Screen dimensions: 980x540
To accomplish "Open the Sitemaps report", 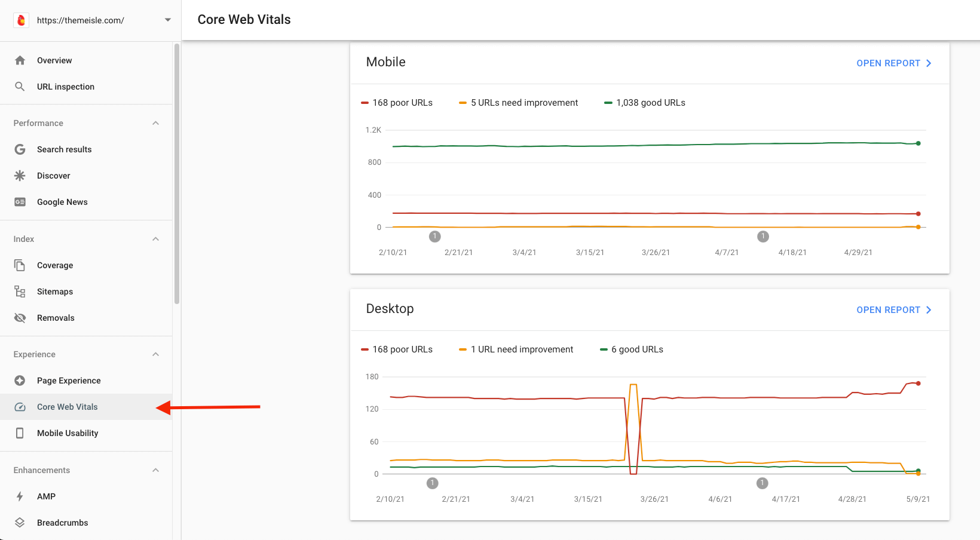I will [55, 291].
